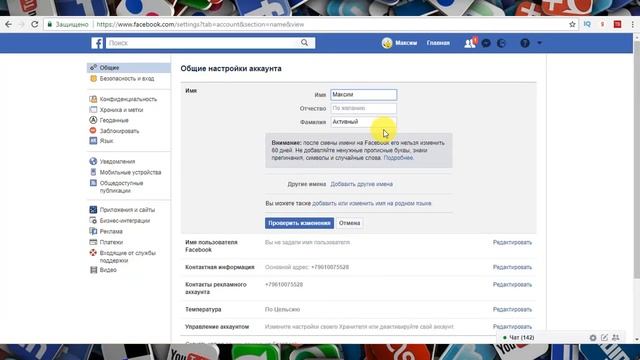Click the Имя field containing Максим
The width and height of the screenshot is (640, 360).
[x=363, y=95]
